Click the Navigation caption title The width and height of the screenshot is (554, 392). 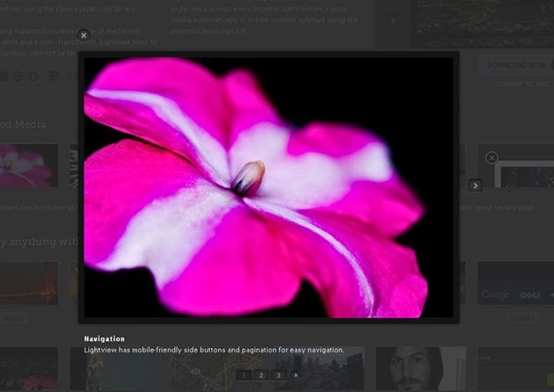tap(105, 338)
